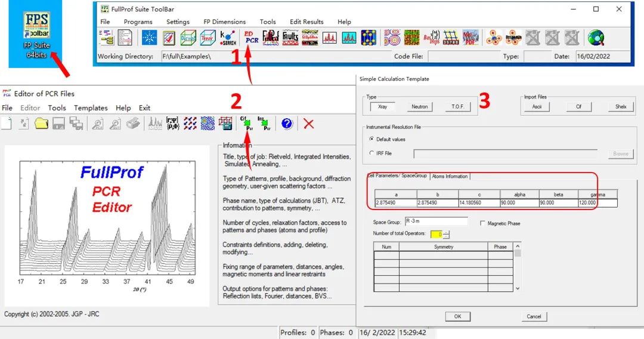The image size is (644, 339).
Task: Click the Cif to Pcr conversion icon
Action: pos(245,124)
